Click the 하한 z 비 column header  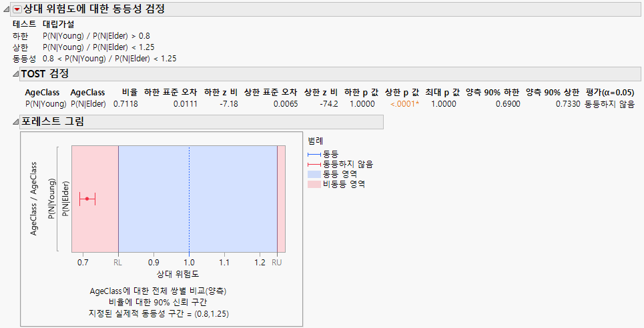[221, 93]
